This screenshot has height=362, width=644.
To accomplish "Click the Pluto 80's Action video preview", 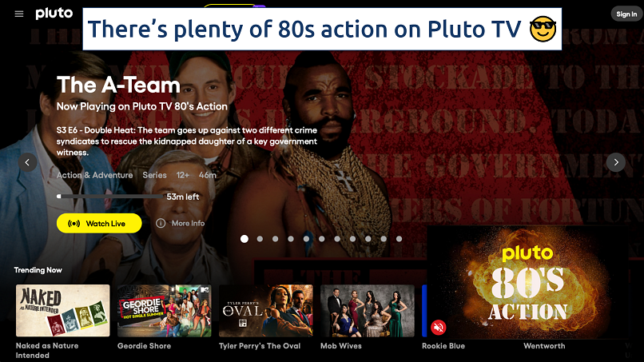I will click(528, 282).
